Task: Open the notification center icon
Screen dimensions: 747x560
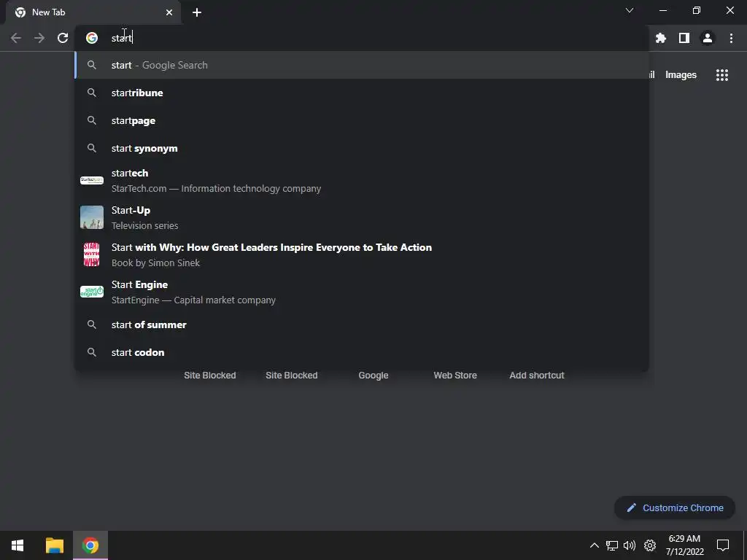Action: pos(723,545)
